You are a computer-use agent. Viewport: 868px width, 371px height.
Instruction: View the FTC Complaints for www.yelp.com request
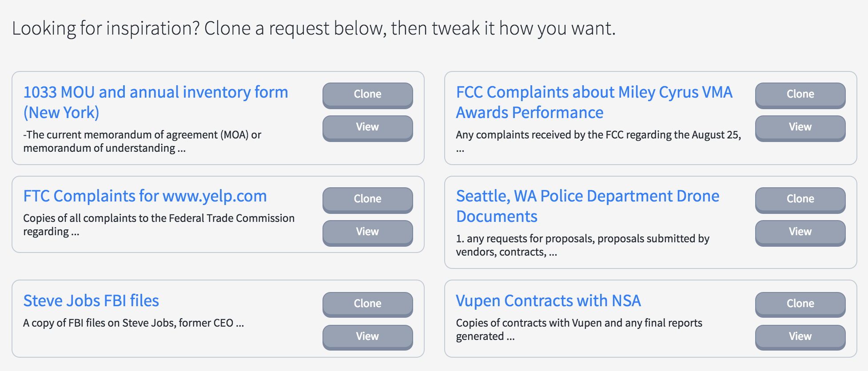367,232
